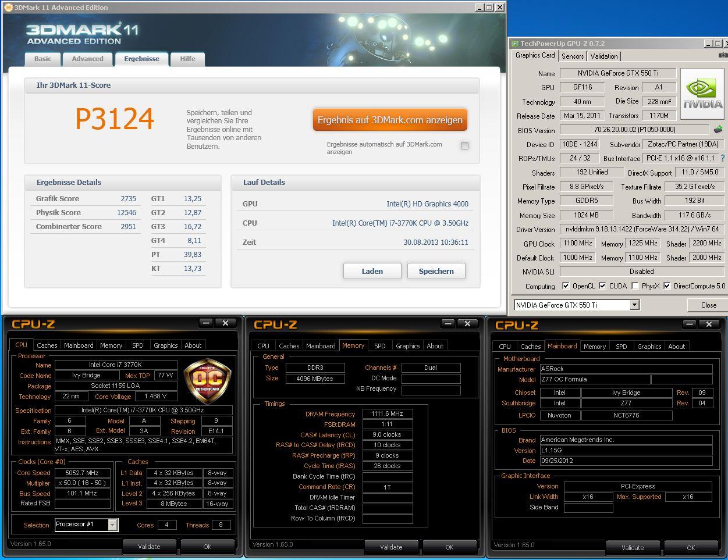The width and height of the screenshot is (728, 560).
Task: Maximize the 3DMark 11 window
Action: tap(489, 7)
